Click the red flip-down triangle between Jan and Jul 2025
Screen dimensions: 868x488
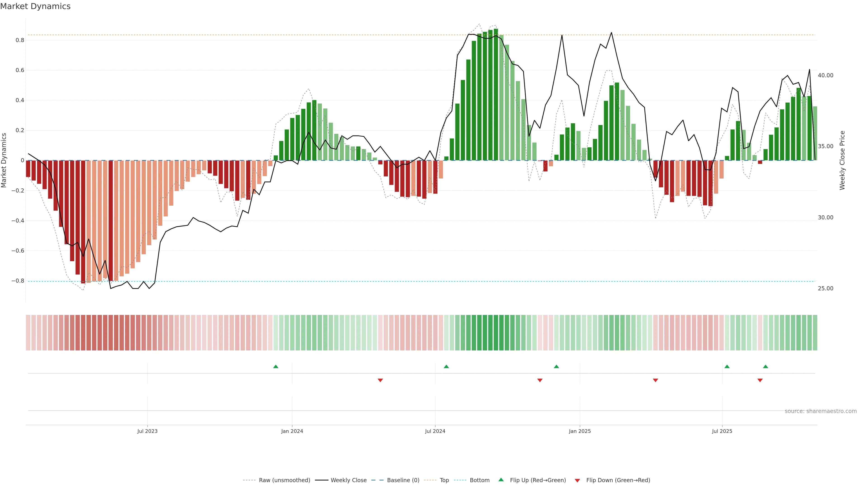coord(655,380)
